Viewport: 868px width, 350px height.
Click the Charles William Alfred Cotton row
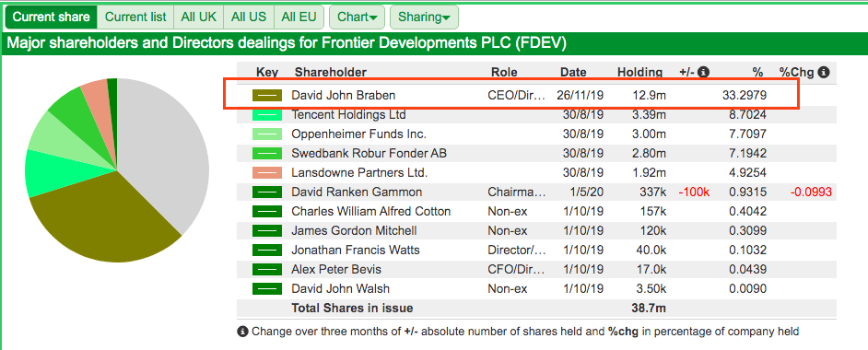point(536,212)
